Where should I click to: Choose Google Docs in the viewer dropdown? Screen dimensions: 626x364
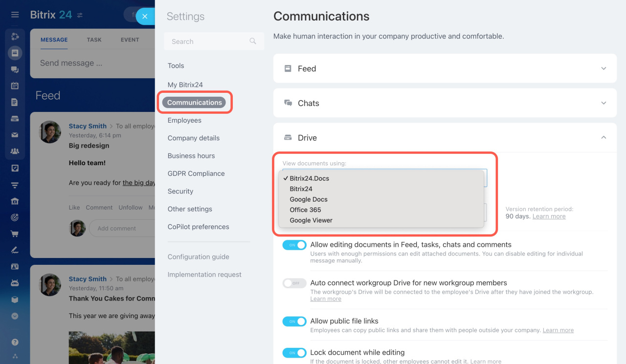coord(381,199)
